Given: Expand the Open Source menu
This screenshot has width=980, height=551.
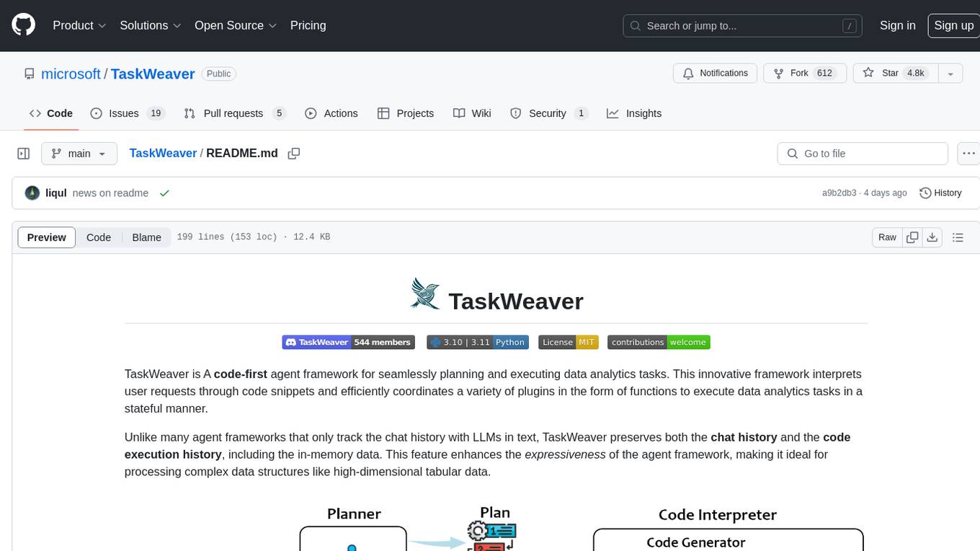Looking at the screenshot, I should point(236,25).
